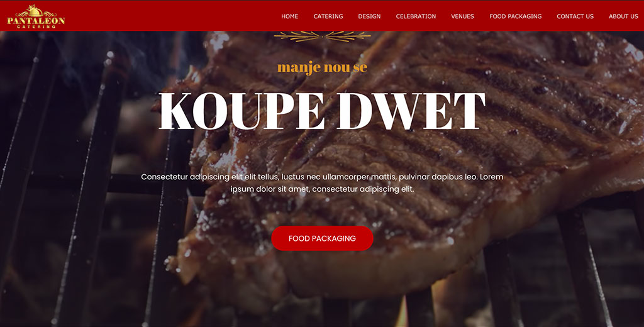Click the gold sunburst ornament above the tagline

323,36
